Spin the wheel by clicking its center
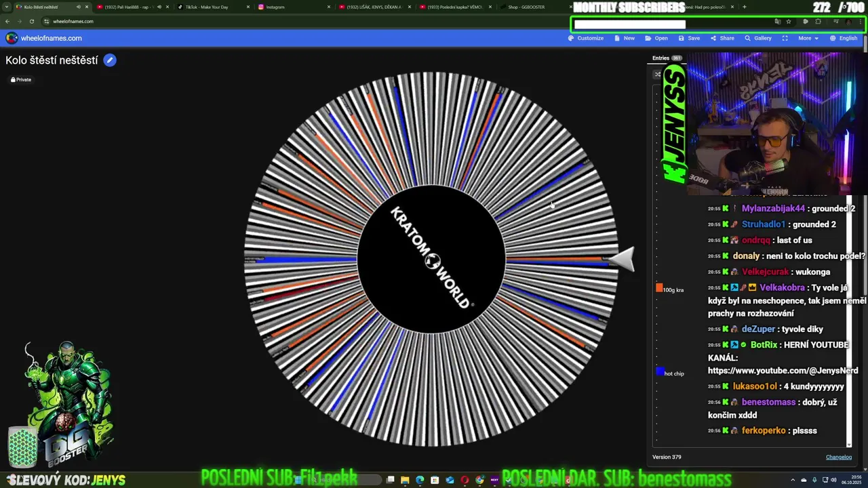The height and width of the screenshot is (488, 868). (431, 259)
